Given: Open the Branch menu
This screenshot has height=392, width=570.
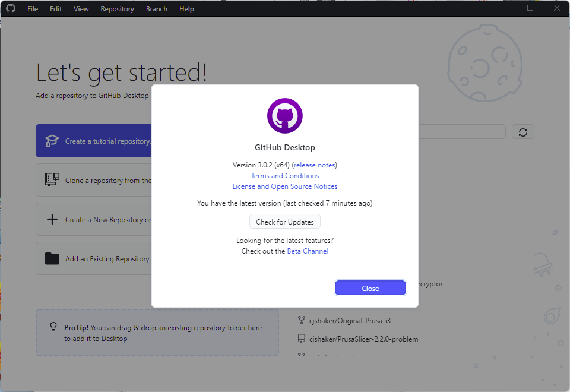Looking at the screenshot, I should 157,9.
